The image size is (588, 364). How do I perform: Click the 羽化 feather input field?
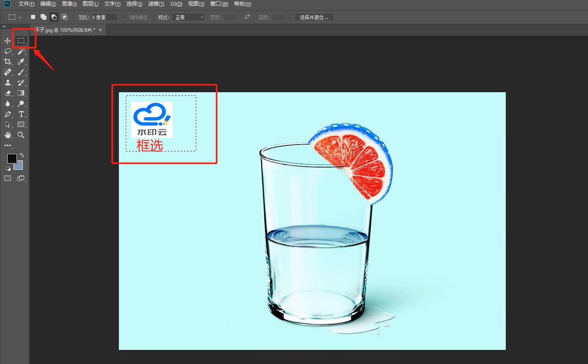(104, 17)
